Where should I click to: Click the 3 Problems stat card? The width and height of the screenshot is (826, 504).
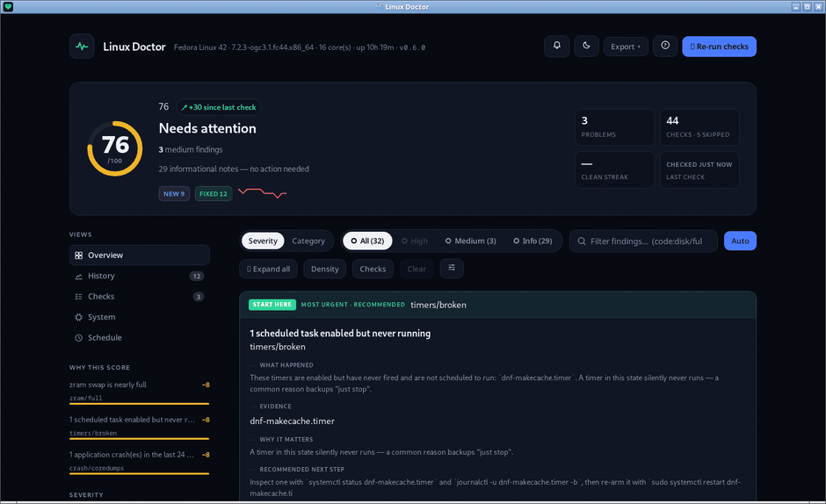(614, 127)
